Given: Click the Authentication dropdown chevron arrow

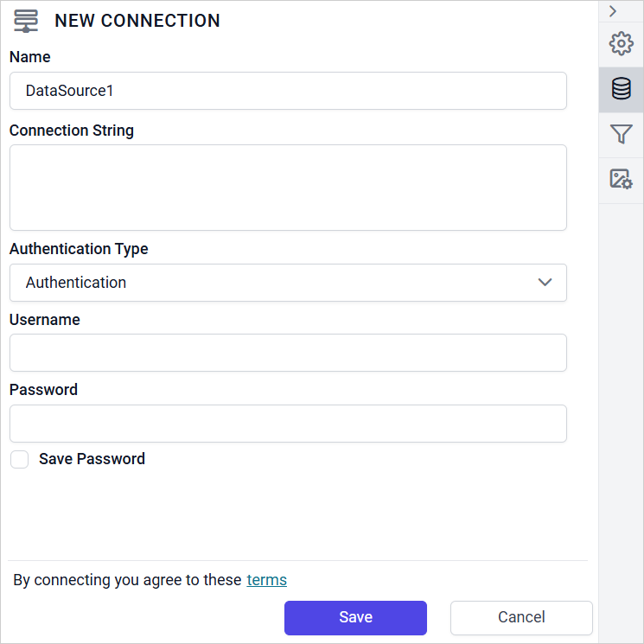Looking at the screenshot, I should pyautogui.click(x=545, y=283).
